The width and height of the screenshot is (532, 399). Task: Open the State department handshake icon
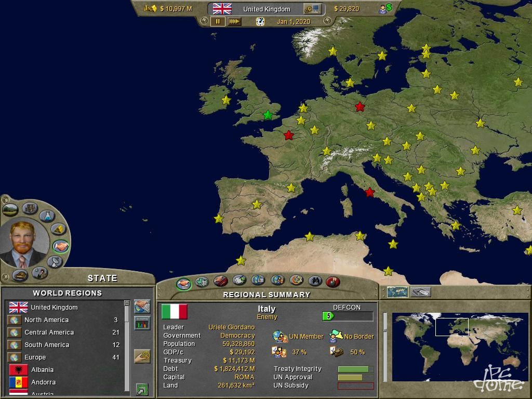coord(61,246)
